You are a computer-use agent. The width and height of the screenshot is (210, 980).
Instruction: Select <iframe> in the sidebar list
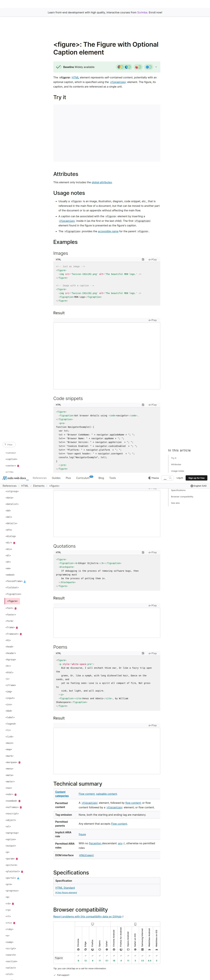tap(11, 685)
